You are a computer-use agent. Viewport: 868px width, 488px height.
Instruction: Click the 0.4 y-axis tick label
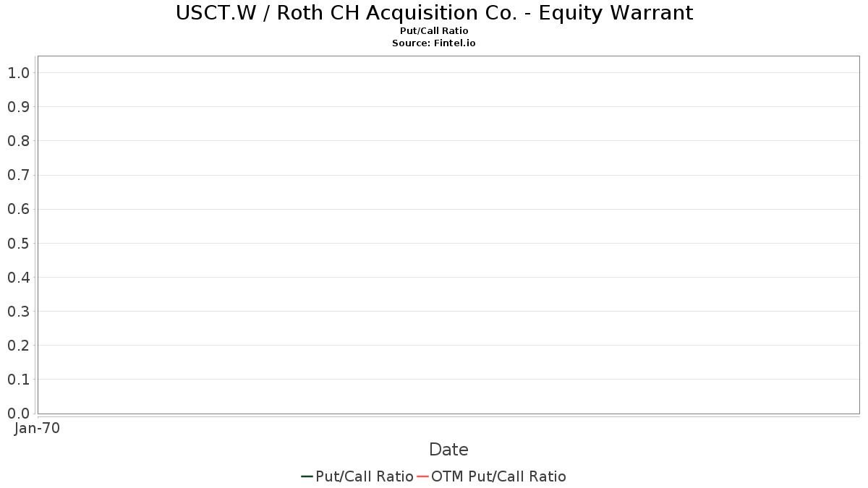point(18,278)
